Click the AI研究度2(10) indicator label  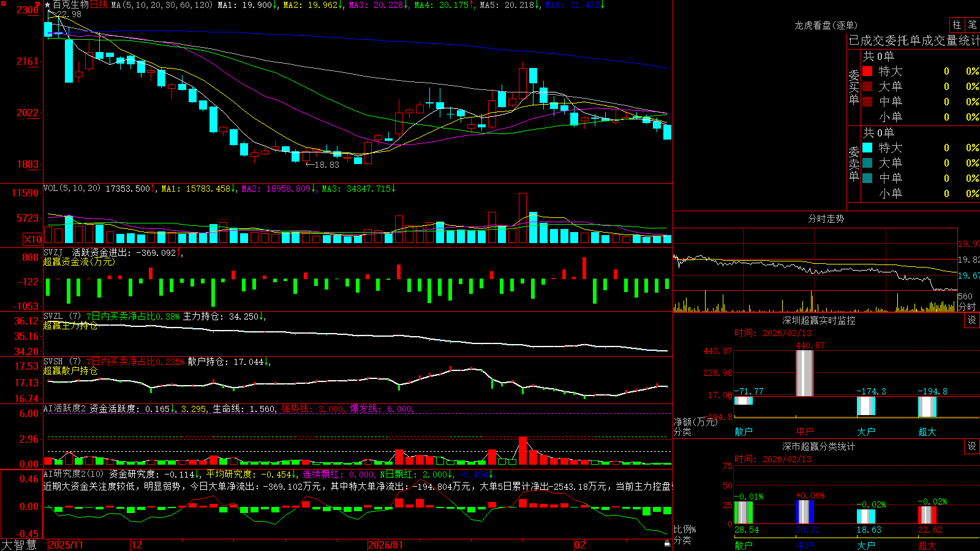[x=73, y=474]
